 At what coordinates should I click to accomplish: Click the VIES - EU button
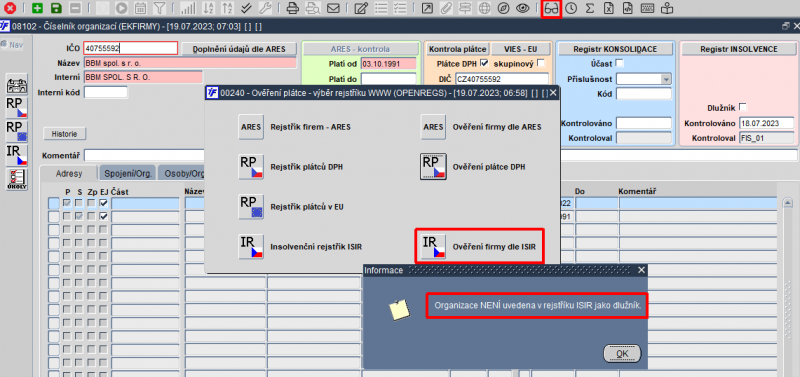tap(521, 49)
